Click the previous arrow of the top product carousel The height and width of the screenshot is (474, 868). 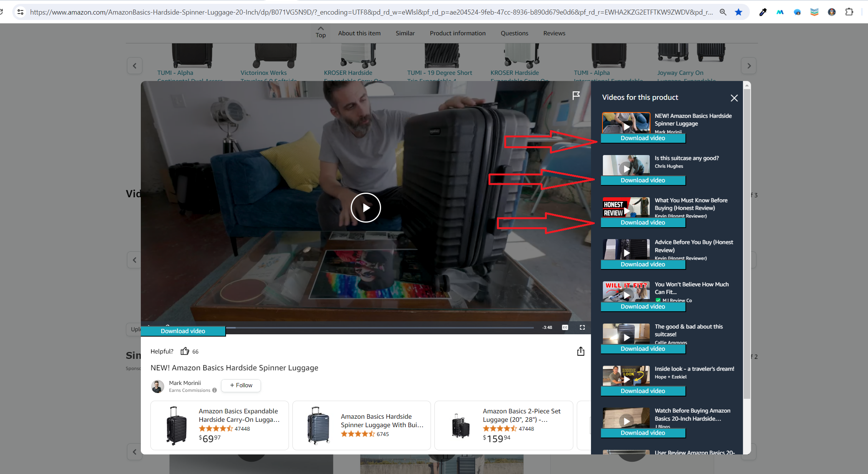click(135, 66)
